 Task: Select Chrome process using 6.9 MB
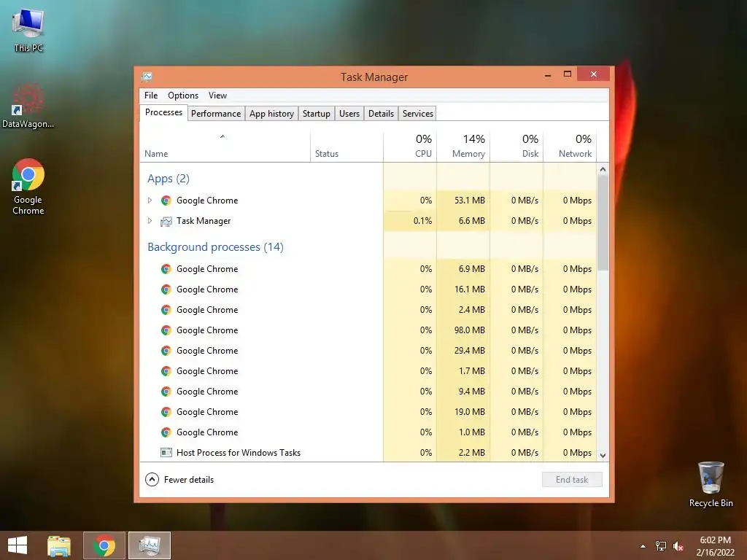coord(368,269)
